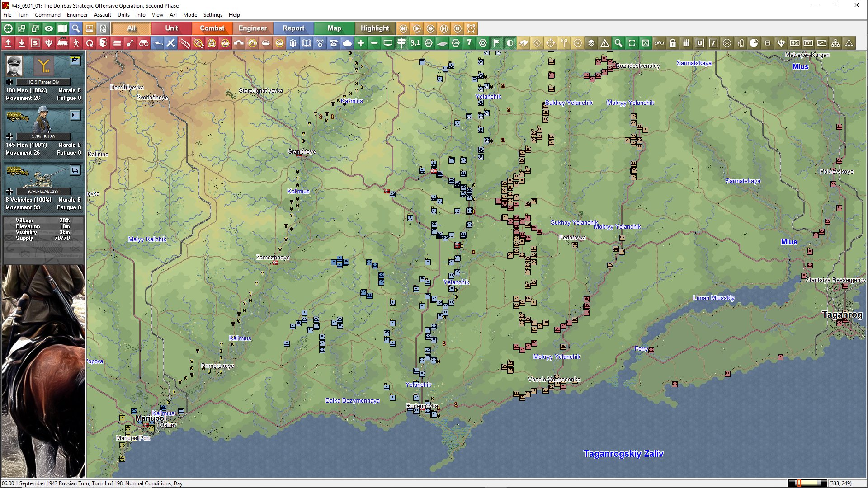
Task: Click the pause playback button
Action: pos(458,28)
